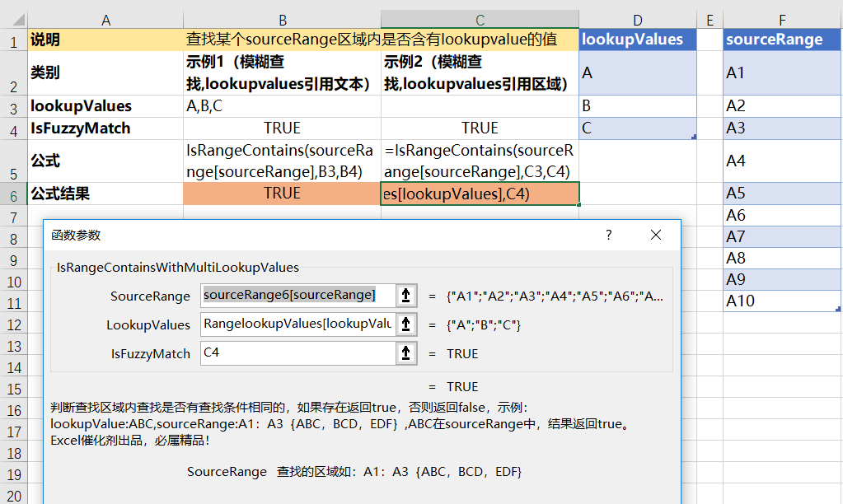The width and height of the screenshot is (843, 504).
Task: Click the IsFuzzyMatch range selector arrow icon
Action: point(406,353)
